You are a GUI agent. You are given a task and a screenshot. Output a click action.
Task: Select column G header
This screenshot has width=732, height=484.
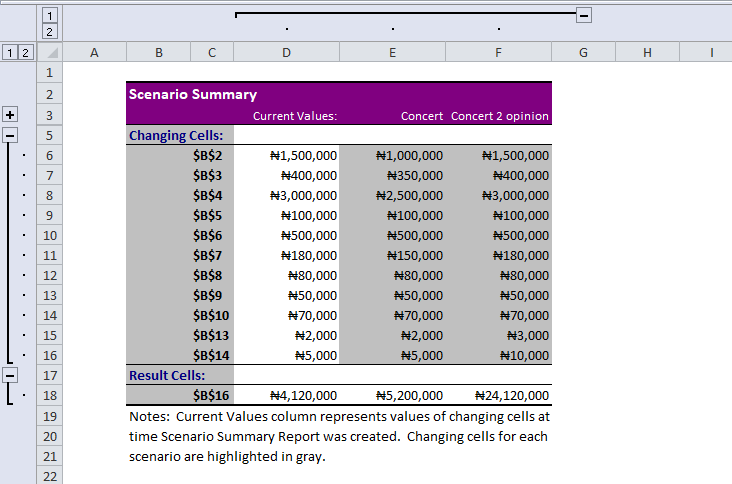pos(583,53)
